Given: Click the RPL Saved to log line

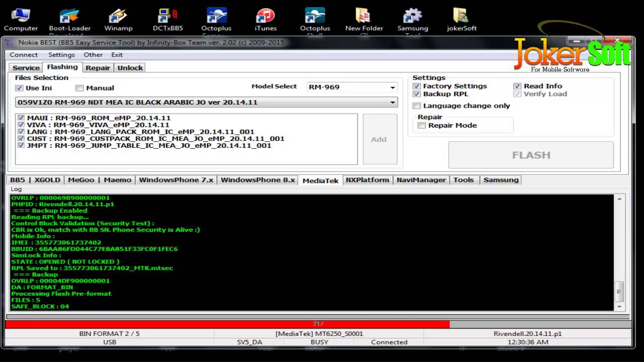Looking at the screenshot, I should (x=92, y=268).
